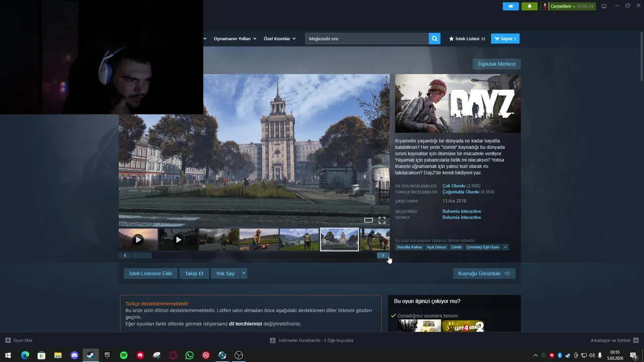Image resolution: width=644 pixels, height=362 pixels.
Task: Click the 'Hayatta Kalma' tag
Action: pyautogui.click(x=410, y=247)
